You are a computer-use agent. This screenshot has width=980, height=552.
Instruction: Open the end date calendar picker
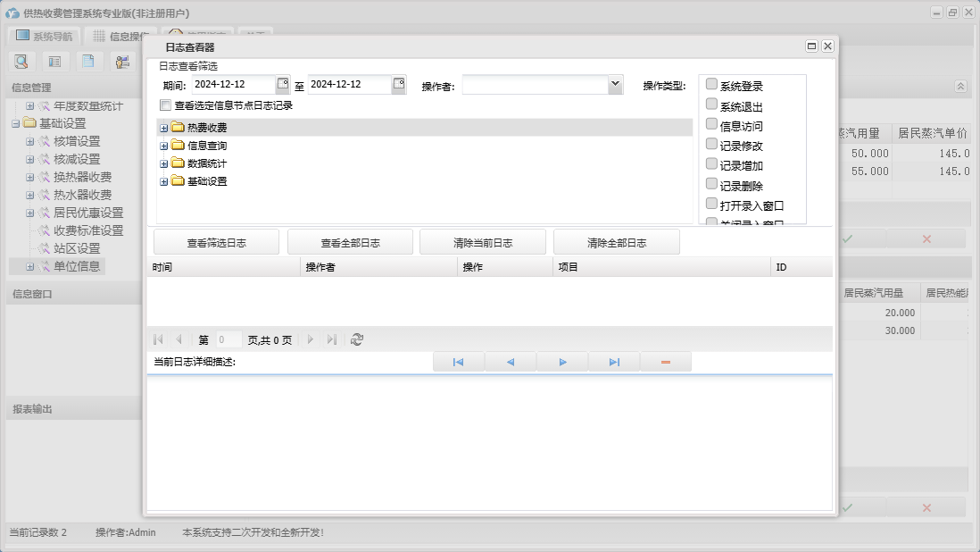click(x=399, y=84)
